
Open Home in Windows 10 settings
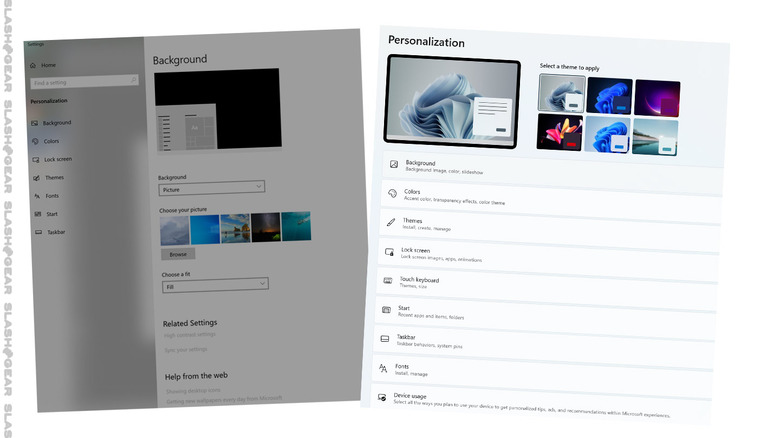(x=49, y=65)
